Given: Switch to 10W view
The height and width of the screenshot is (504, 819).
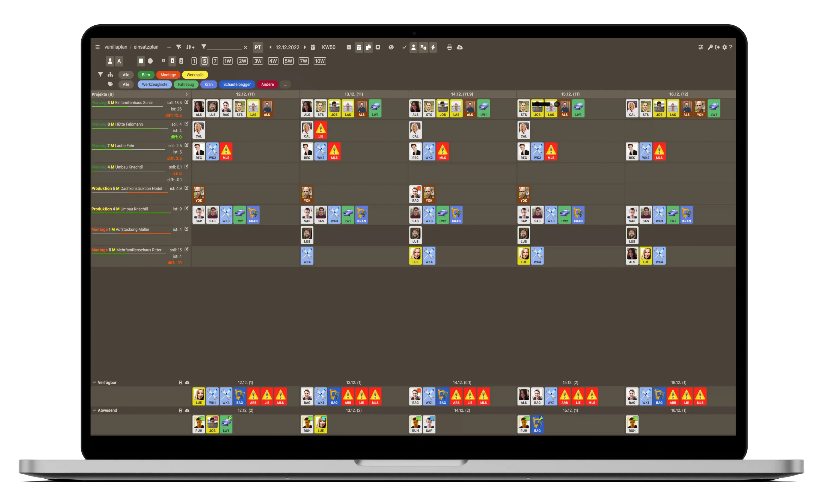Looking at the screenshot, I should 320,61.
